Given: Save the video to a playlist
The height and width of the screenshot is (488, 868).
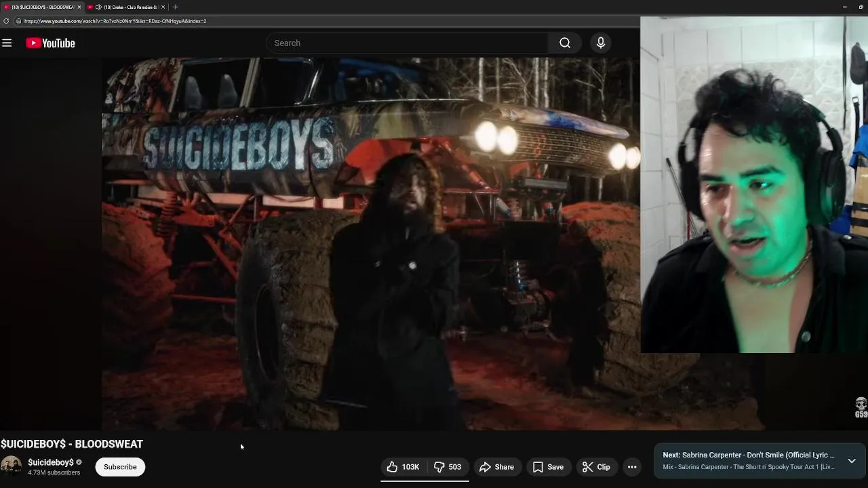Looking at the screenshot, I should coord(548,467).
